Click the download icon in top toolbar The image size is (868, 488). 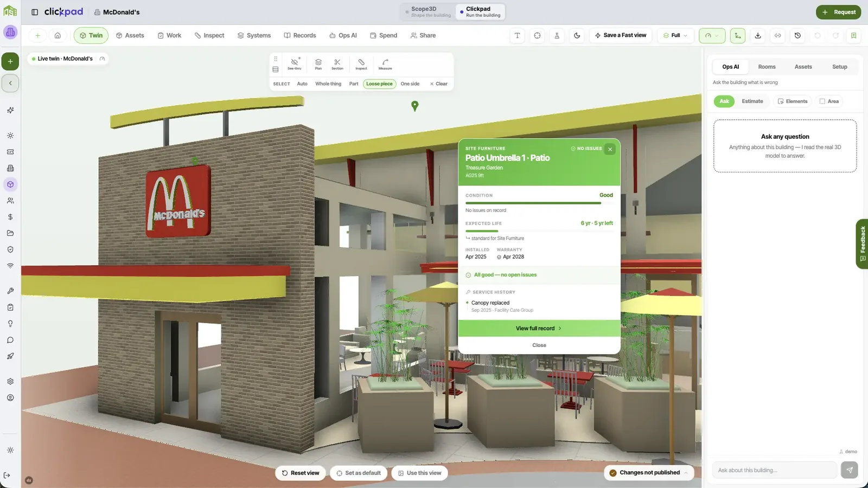tap(758, 35)
